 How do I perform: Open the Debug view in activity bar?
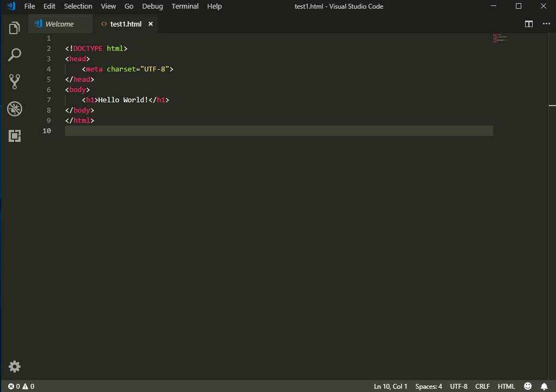[x=15, y=109]
